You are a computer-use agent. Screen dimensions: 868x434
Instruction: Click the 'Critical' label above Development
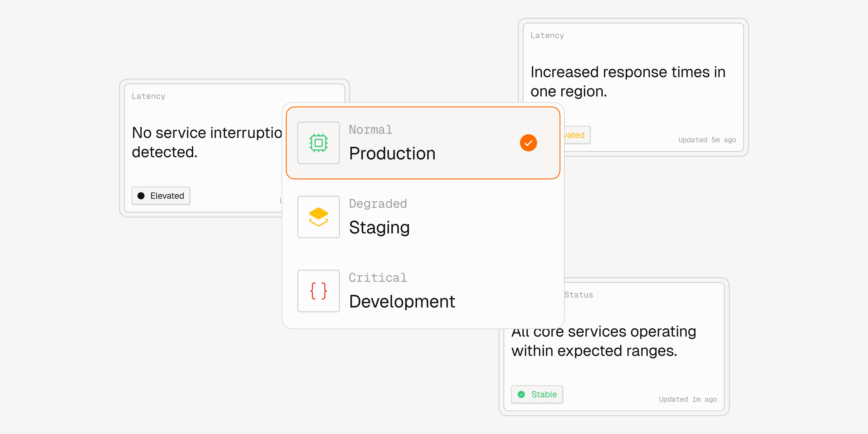click(378, 278)
